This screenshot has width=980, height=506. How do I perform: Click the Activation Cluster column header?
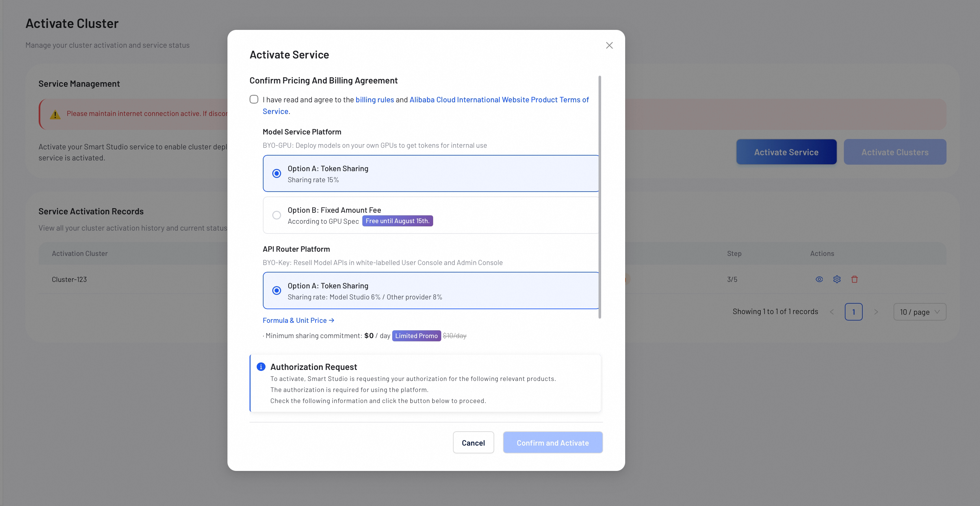80,254
